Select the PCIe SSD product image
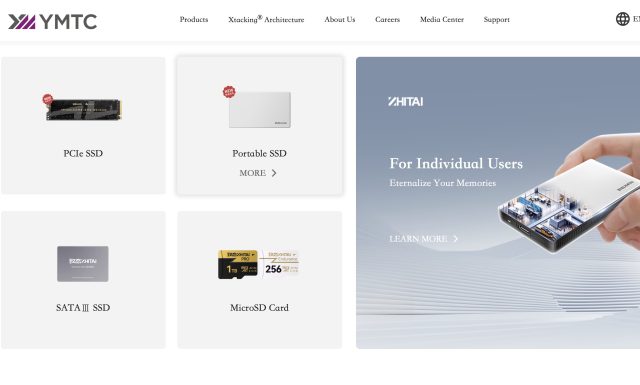The width and height of the screenshot is (640, 385). tap(84, 109)
